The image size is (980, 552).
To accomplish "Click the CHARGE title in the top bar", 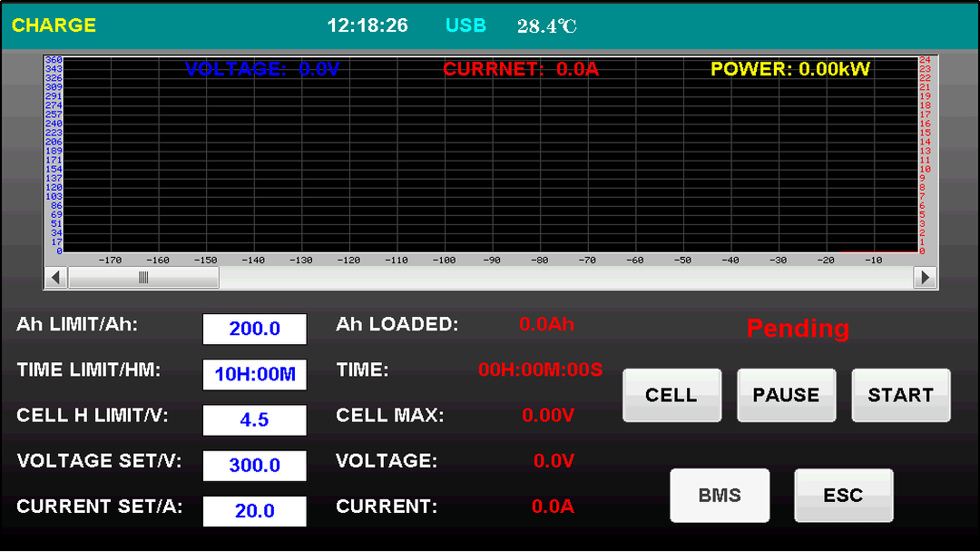I will [54, 25].
